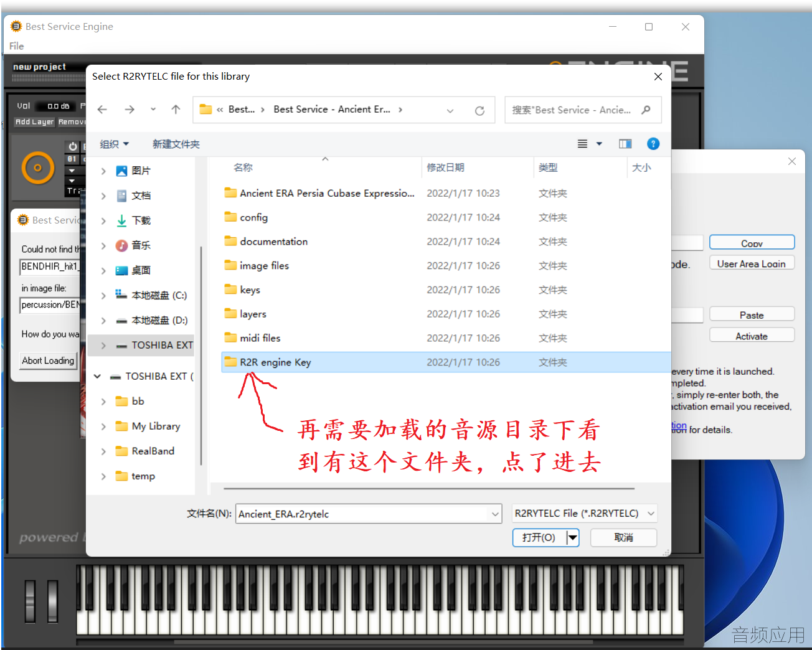Select the config folder
The height and width of the screenshot is (650, 812).
pos(246,217)
